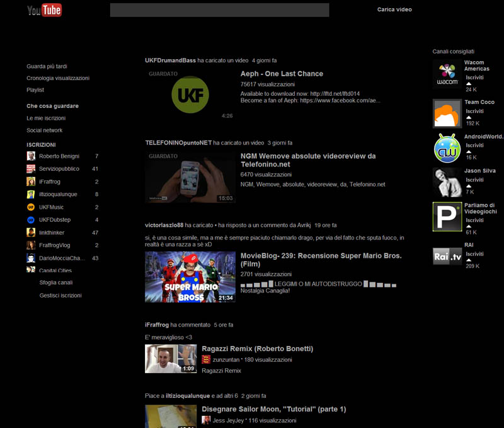Open TELEFONINOpuntoNET channel name
Image resolution: width=504 pixels, height=428 pixels.
click(x=178, y=143)
